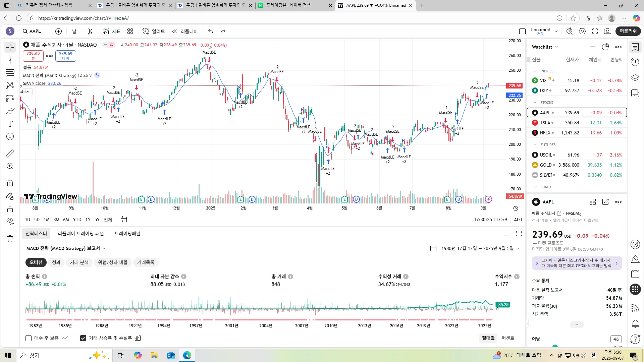
Task: Select the ruler measure tool
Action: (x=10, y=154)
